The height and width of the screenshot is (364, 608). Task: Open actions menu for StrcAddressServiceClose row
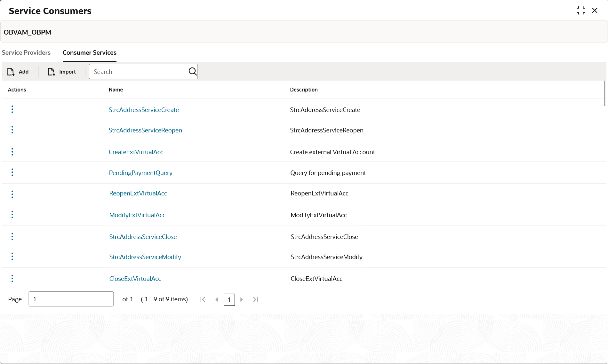[12, 237]
